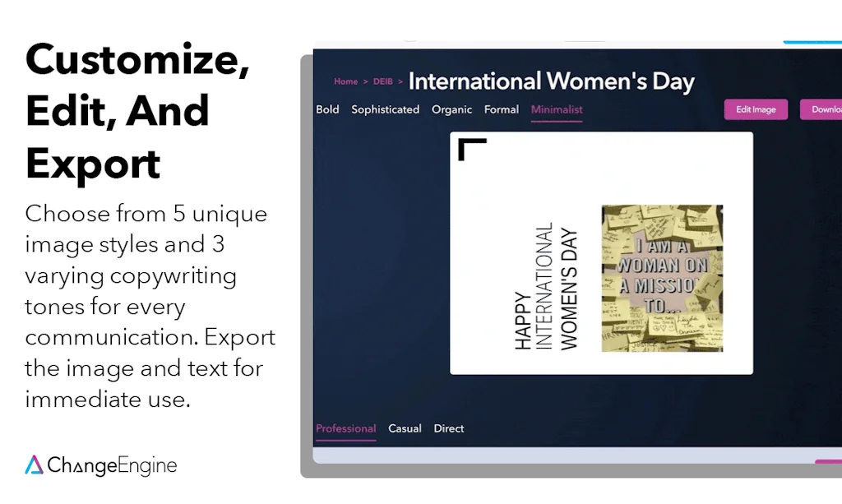Open the Home breadcrumb link
This screenshot has width=842, height=504.
coord(345,82)
